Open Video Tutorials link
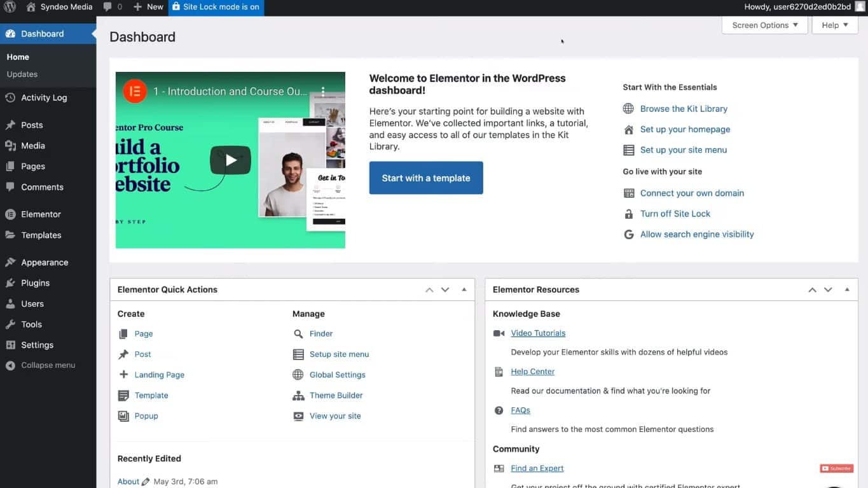Screen dimensions: 868x488 pyautogui.click(x=538, y=333)
